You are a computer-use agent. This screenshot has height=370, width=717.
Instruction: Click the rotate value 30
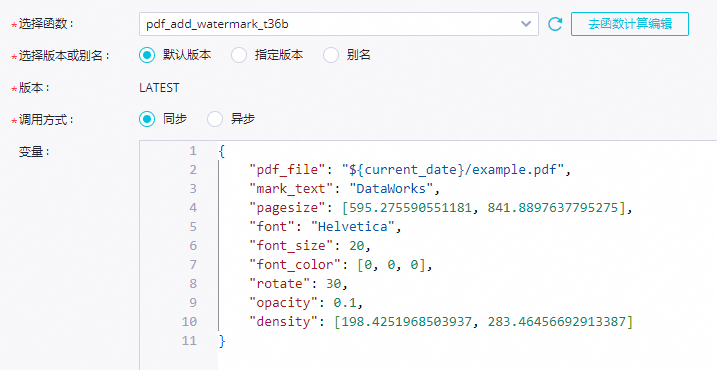point(334,284)
